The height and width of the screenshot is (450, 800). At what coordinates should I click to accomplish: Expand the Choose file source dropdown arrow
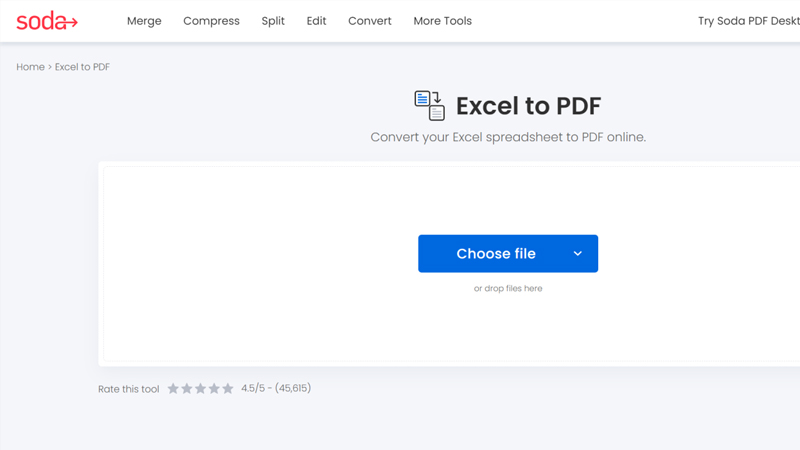[578, 254]
